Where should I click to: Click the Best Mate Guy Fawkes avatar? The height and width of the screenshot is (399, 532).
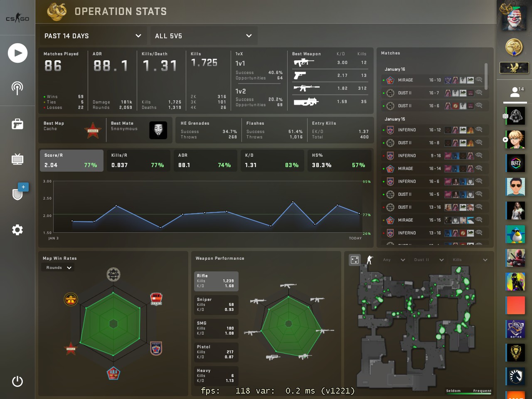click(x=158, y=130)
